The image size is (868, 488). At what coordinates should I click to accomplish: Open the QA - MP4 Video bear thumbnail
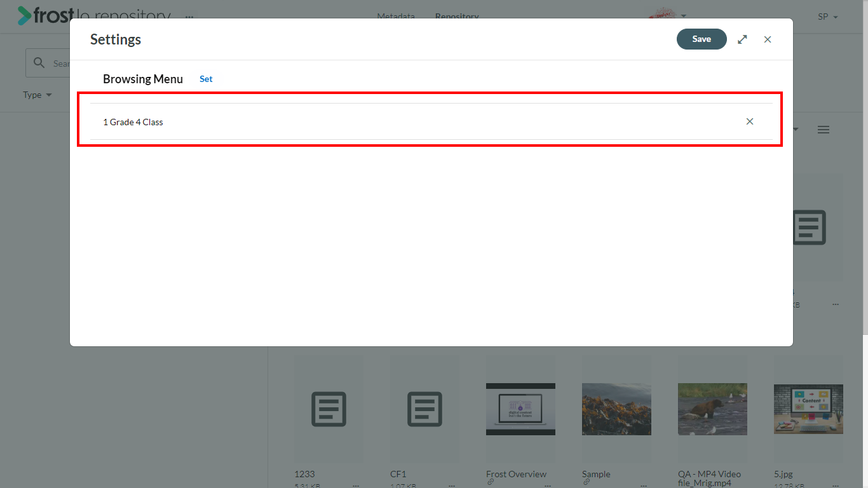[x=712, y=409]
